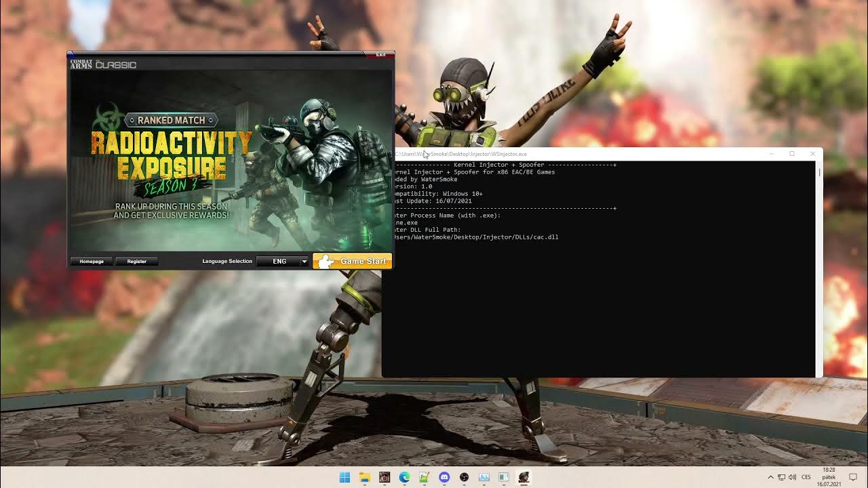
Task: Click the console's vertical scrollbar
Action: (819, 268)
